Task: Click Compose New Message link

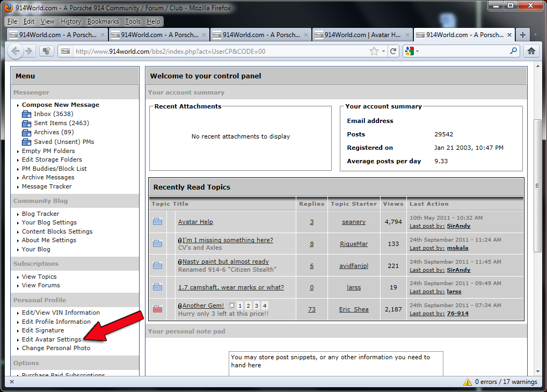Action: coord(61,105)
